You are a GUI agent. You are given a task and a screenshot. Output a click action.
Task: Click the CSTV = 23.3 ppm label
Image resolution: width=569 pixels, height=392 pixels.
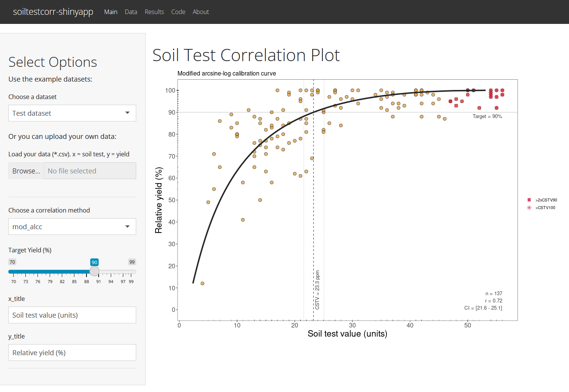[318, 290]
